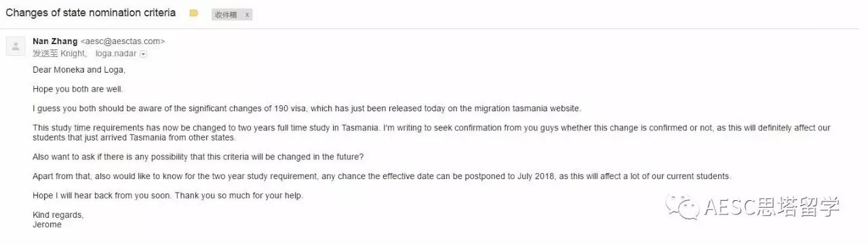Click the AESC思塔留学 watermark text
Viewport: 868px width, 245px height.
(x=772, y=206)
